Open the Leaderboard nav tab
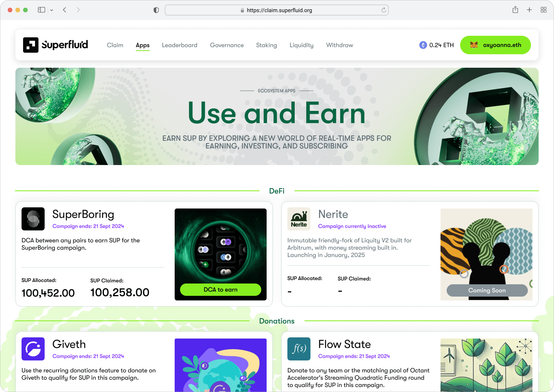The width and height of the screenshot is (554, 392). [x=180, y=45]
